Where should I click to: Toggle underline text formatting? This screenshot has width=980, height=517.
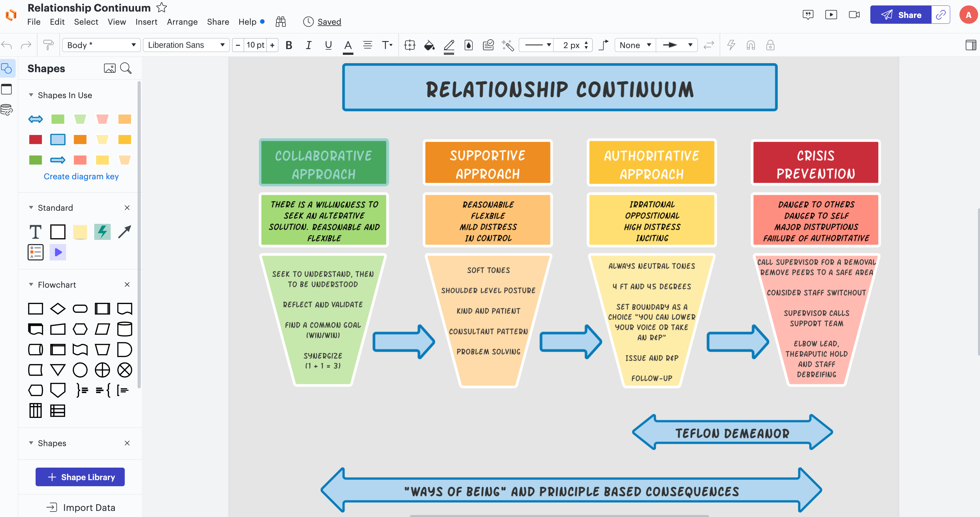tap(328, 45)
